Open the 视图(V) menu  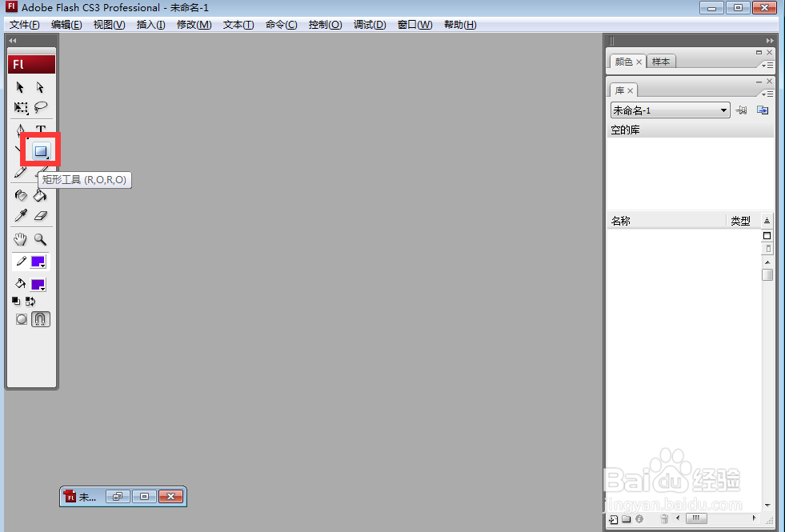tap(109, 25)
